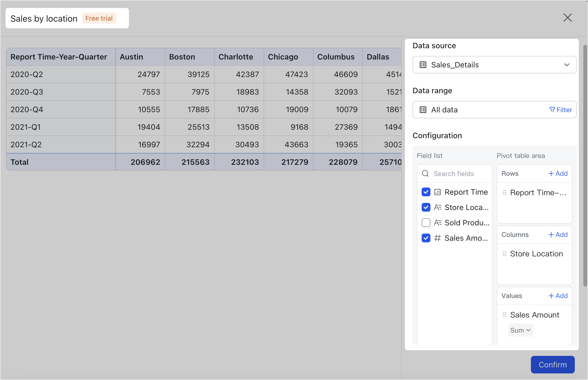This screenshot has height=380, width=588.
Task: Check the Sold Product field checkbox
Action: 426,223
